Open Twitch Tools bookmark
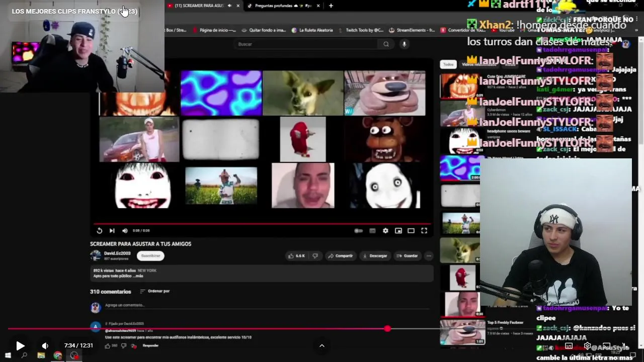The height and width of the screenshot is (362, 644). click(360, 30)
